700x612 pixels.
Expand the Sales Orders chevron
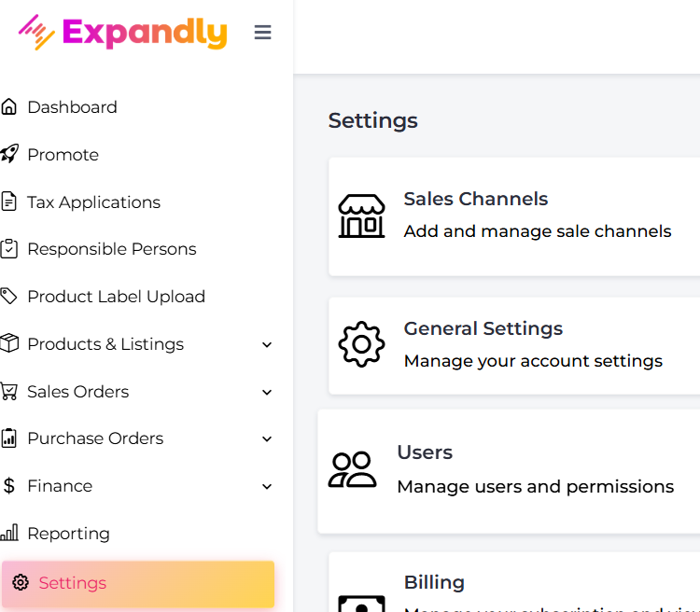267,392
